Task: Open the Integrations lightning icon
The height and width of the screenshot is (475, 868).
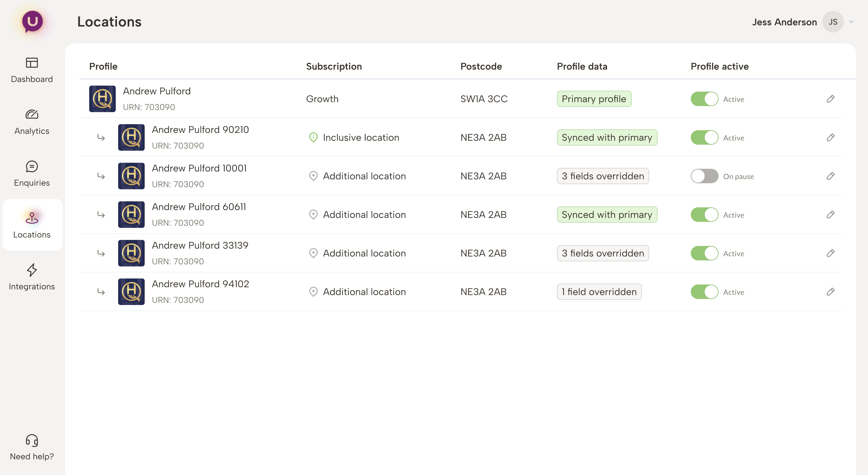Action: coord(32,270)
